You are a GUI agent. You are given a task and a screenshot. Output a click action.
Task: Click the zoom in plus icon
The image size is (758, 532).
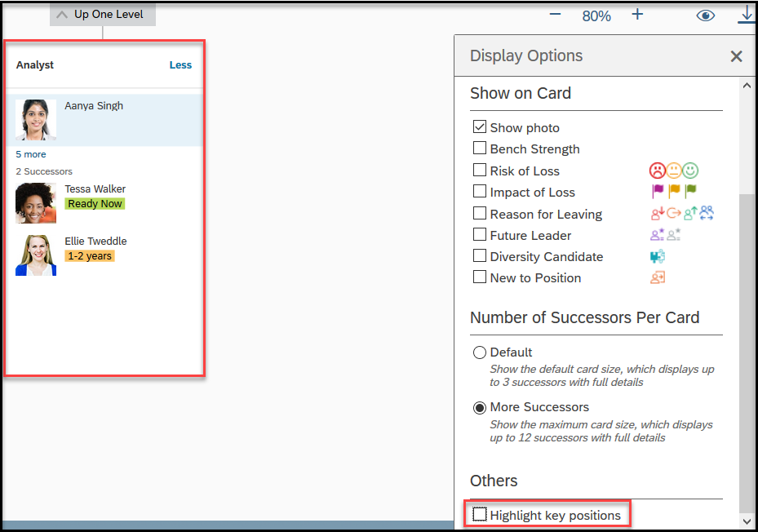[637, 15]
